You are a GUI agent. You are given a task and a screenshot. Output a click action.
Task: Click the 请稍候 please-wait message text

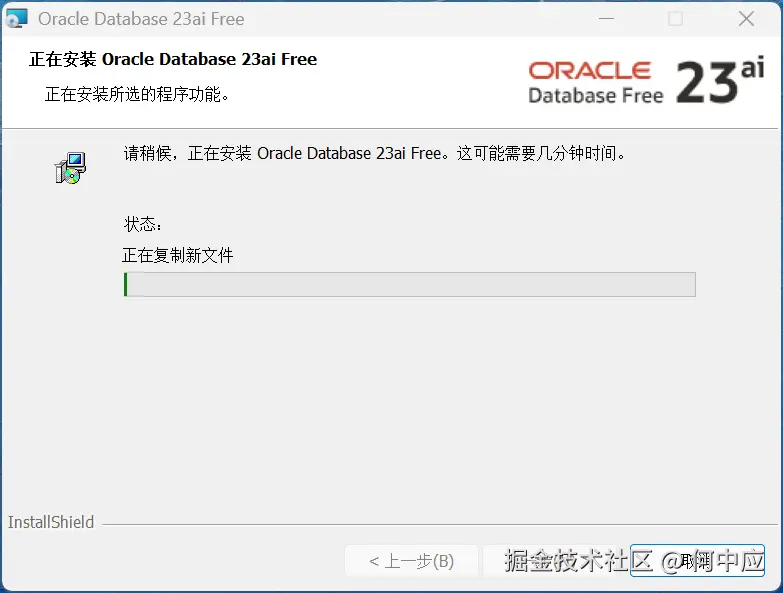[375, 153]
